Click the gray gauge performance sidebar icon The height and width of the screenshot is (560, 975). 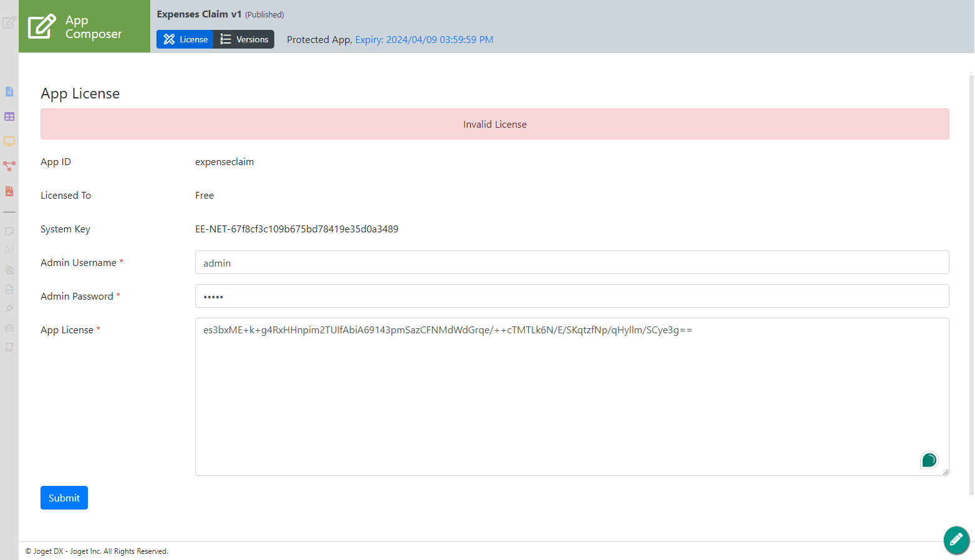point(9,328)
